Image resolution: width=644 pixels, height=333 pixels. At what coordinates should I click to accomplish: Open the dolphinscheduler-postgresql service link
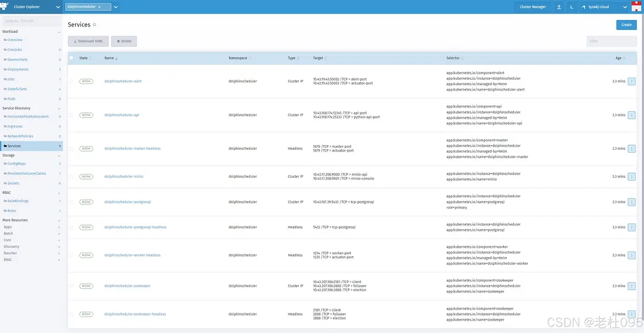[x=127, y=202]
